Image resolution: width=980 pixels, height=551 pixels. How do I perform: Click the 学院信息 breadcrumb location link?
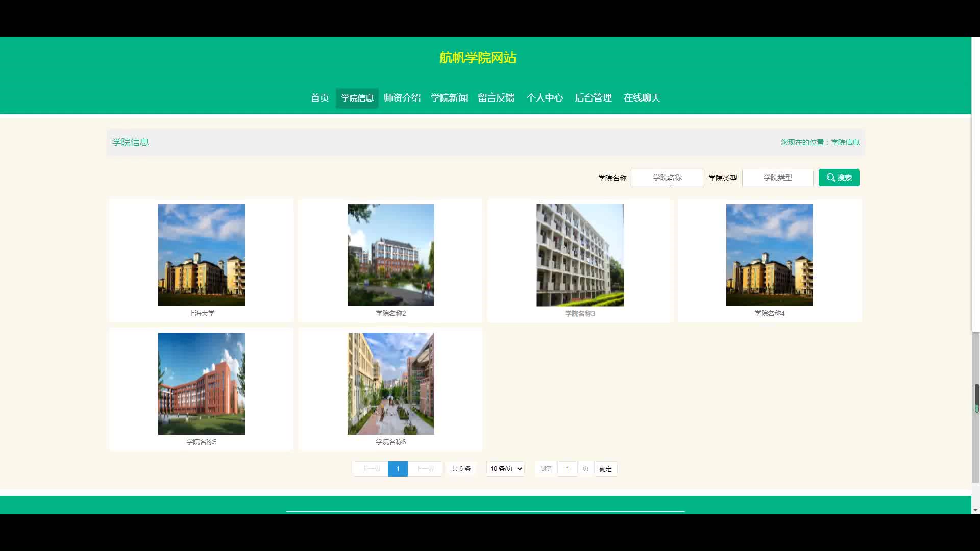click(x=845, y=142)
